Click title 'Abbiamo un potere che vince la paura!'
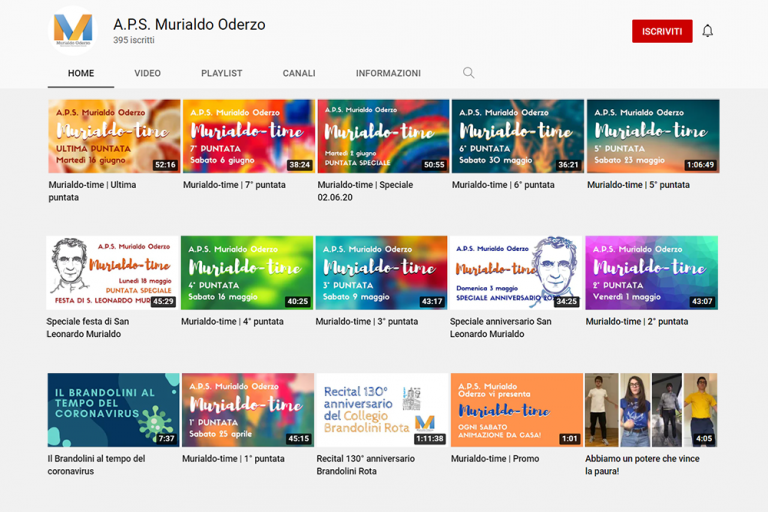Screen dimensions: 768x512 coord(642,464)
